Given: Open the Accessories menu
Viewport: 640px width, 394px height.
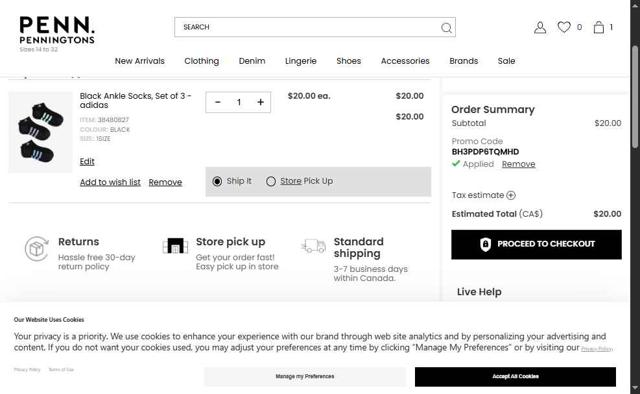Looking at the screenshot, I should click(405, 61).
